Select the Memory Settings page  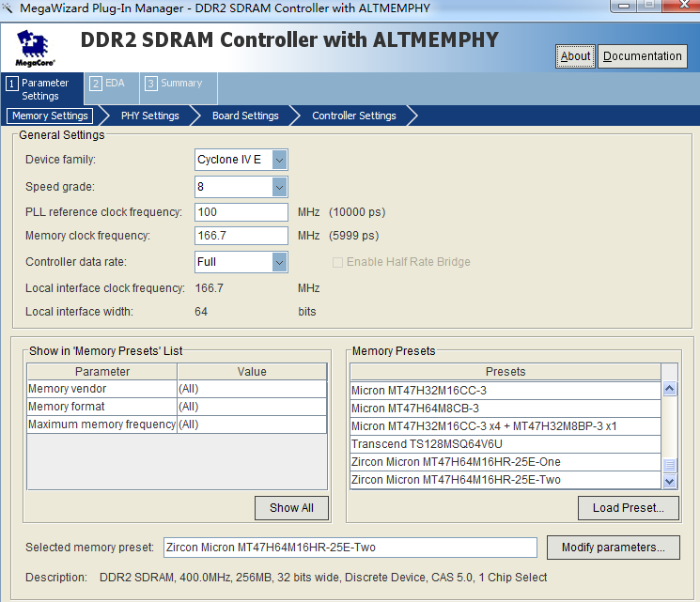[50, 116]
